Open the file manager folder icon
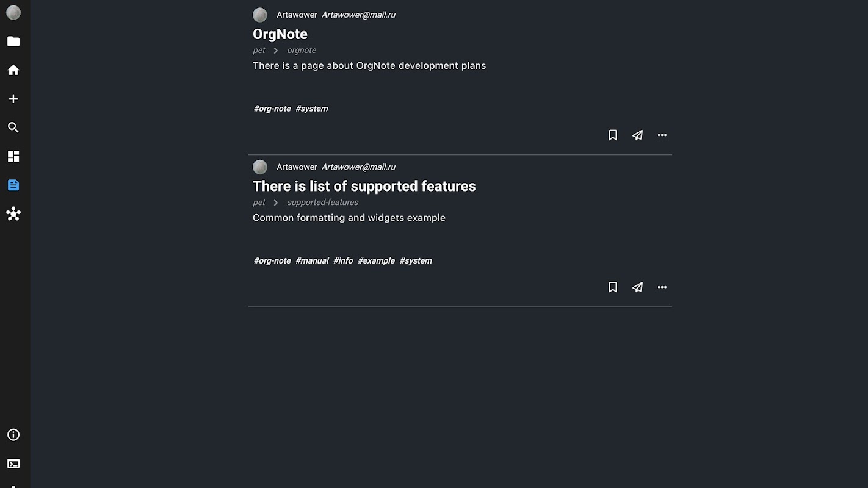 pos(13,41)
